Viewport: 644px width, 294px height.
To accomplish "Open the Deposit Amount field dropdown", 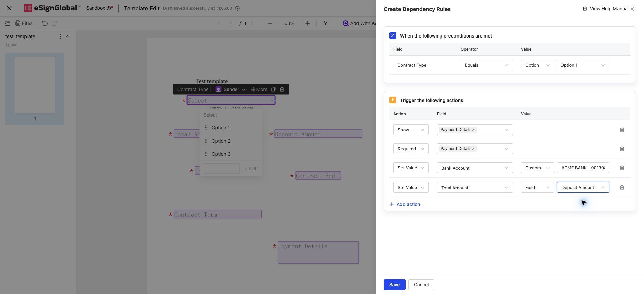I will point(583,187).
